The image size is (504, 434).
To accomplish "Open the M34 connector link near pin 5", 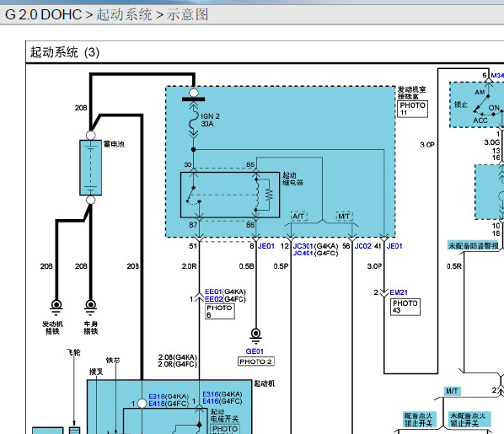I will [497, 75].
